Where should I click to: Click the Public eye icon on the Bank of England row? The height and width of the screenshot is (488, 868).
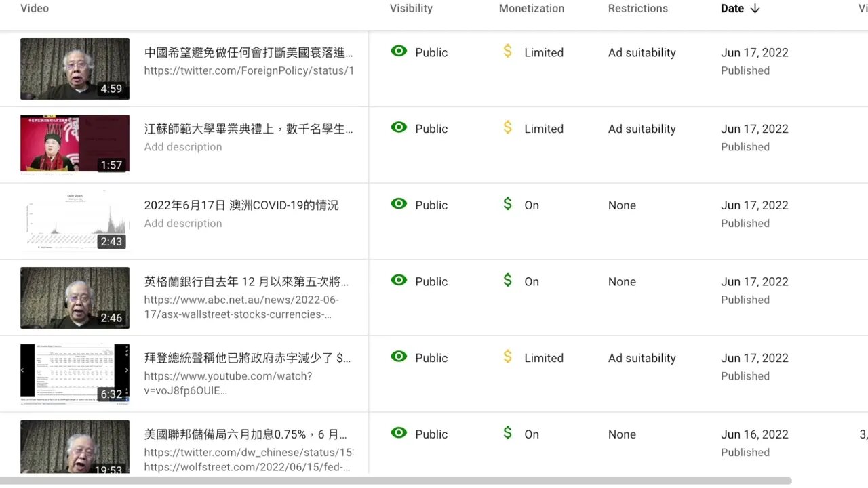point(399,281)
